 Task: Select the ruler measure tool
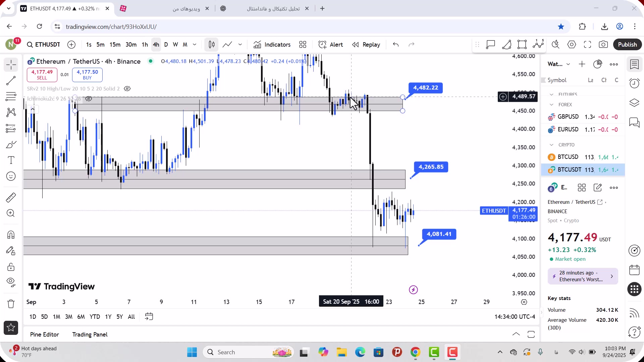pos(11,197)
